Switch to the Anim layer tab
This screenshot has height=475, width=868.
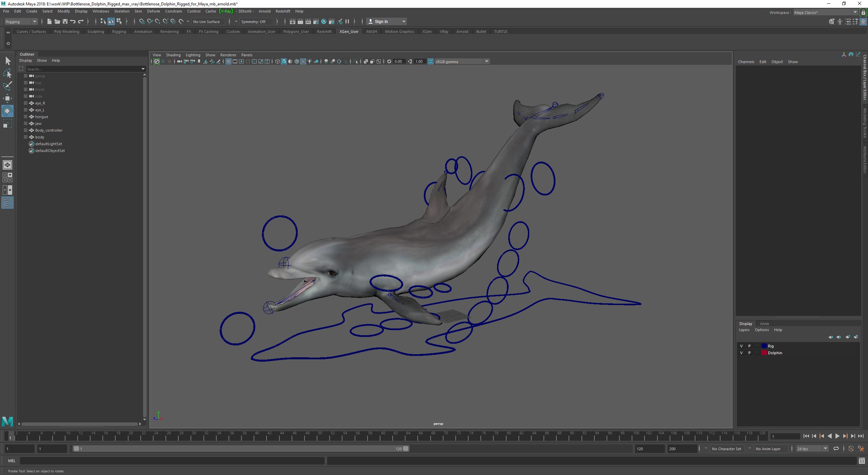point(764,324)
